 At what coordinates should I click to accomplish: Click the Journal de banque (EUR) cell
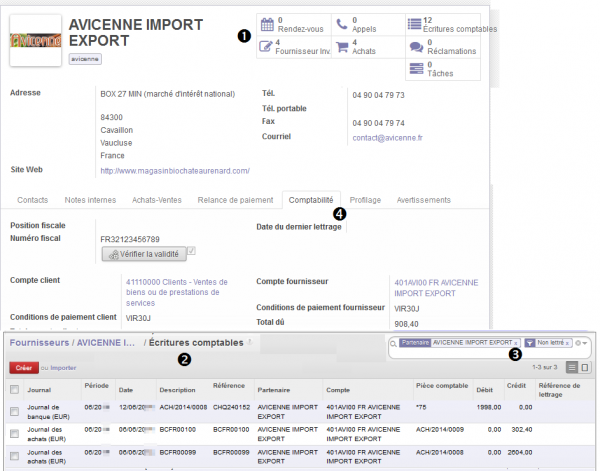tap(48, 412)
